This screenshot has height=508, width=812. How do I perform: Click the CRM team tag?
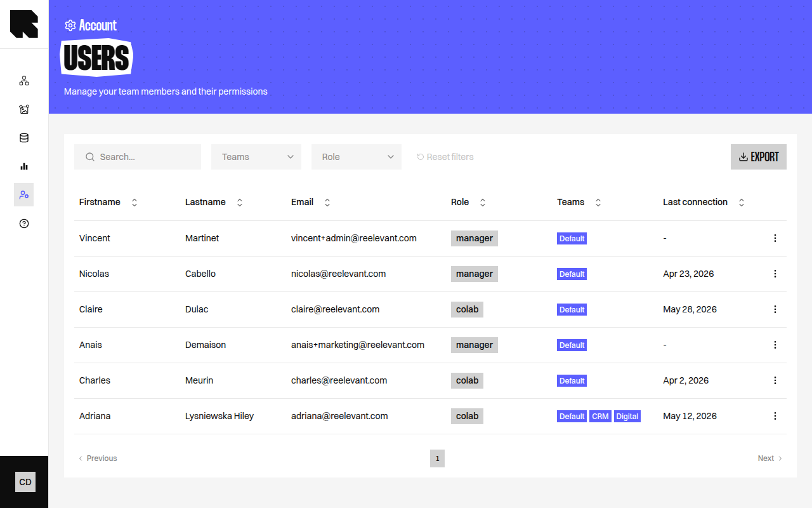click(600, 417)
